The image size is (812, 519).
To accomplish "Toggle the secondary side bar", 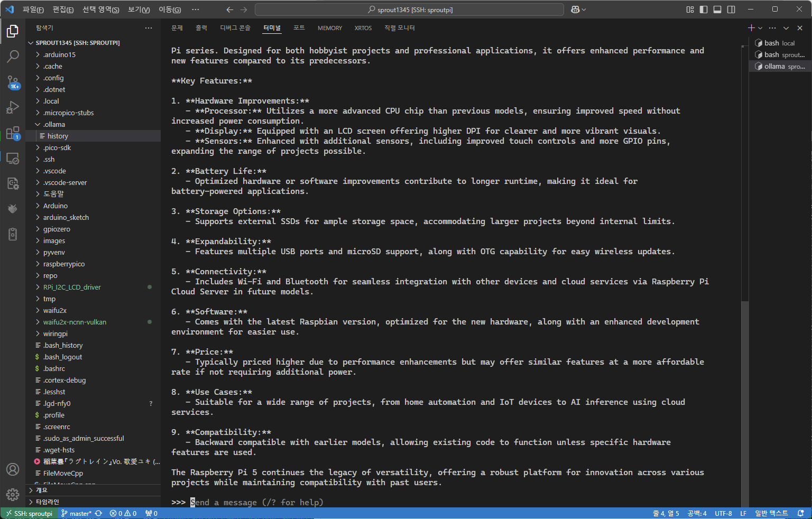I will pos(731,10).
